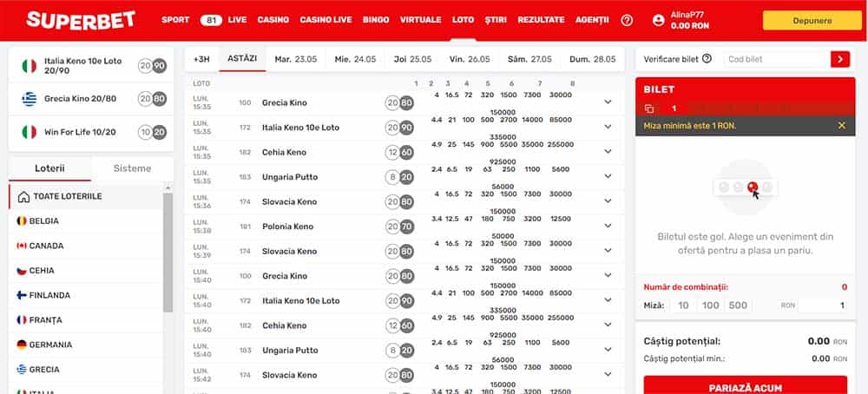Viewport: 868px width, 394px height.
Task: Select the Finlanda flag icon
Action: (x=22, y=295)
